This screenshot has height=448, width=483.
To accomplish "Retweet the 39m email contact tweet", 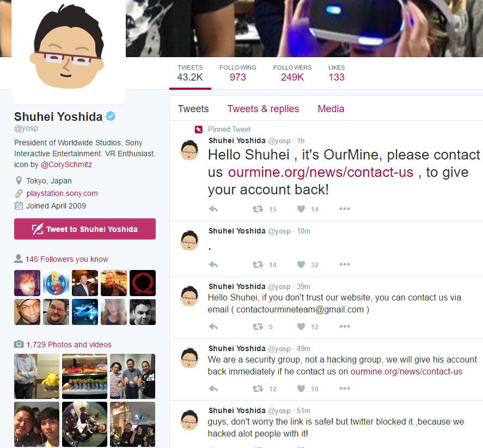I will [258, 327].
